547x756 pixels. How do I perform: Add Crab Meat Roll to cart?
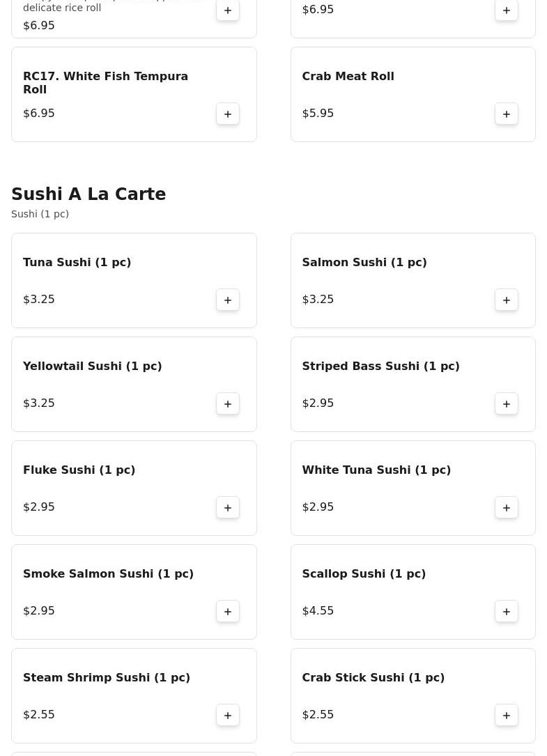coord(507,114)
